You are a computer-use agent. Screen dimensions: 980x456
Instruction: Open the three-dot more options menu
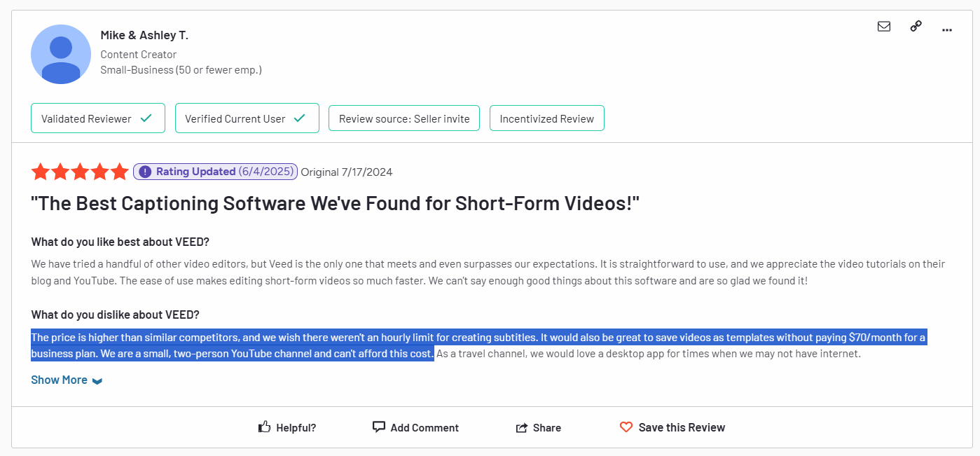click(947, 29)
